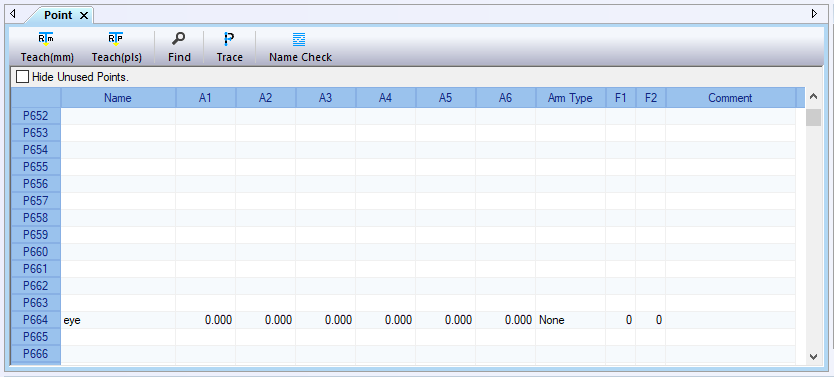Viewport: 834px width, 377px height.
Task: Open the Teach(mm) tool
Action: [47, 47]
